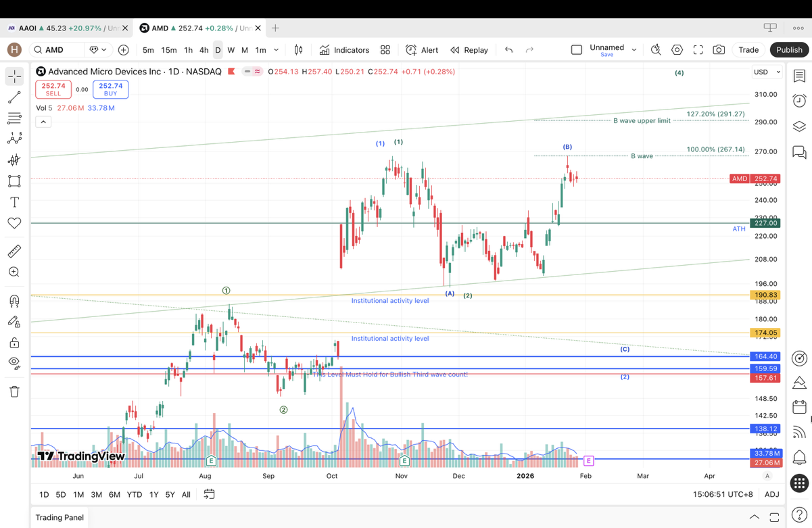Select the Text annotation tool
This screenshot has height=528, width=812.
[x=14, y=202]
